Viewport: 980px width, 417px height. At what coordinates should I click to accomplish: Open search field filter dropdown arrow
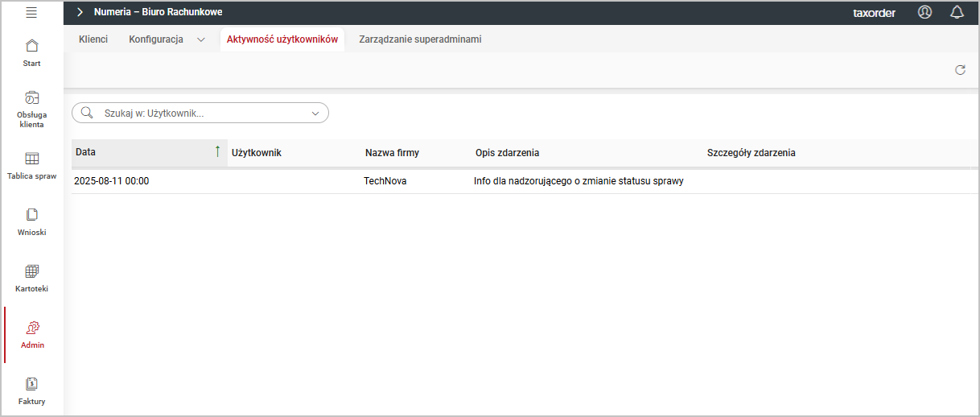click(x=315, y=114)
